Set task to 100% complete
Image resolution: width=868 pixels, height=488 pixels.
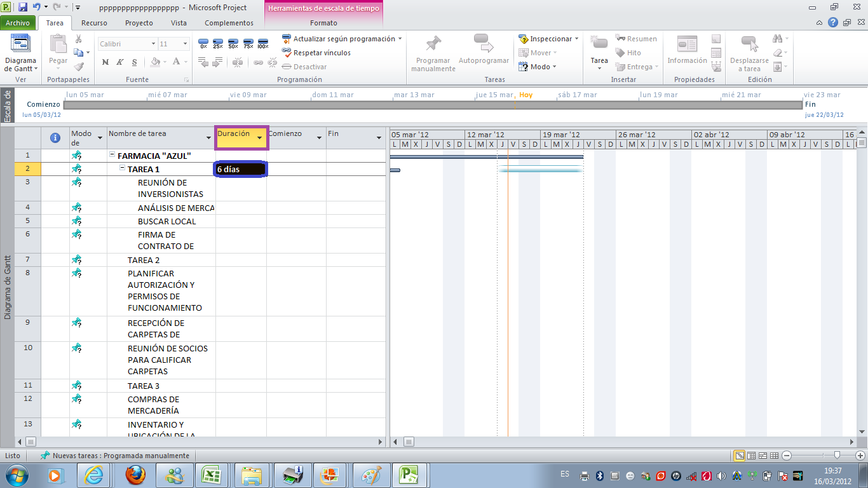263,44
